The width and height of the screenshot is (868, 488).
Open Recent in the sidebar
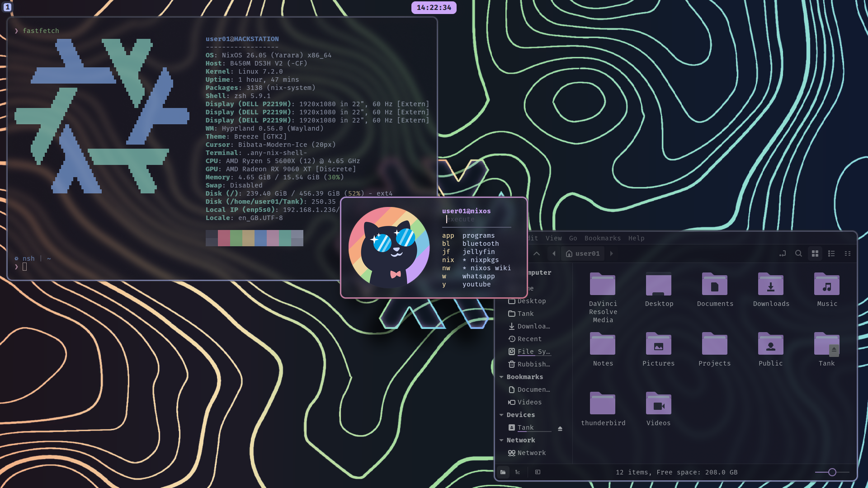[x=525, y=339]
